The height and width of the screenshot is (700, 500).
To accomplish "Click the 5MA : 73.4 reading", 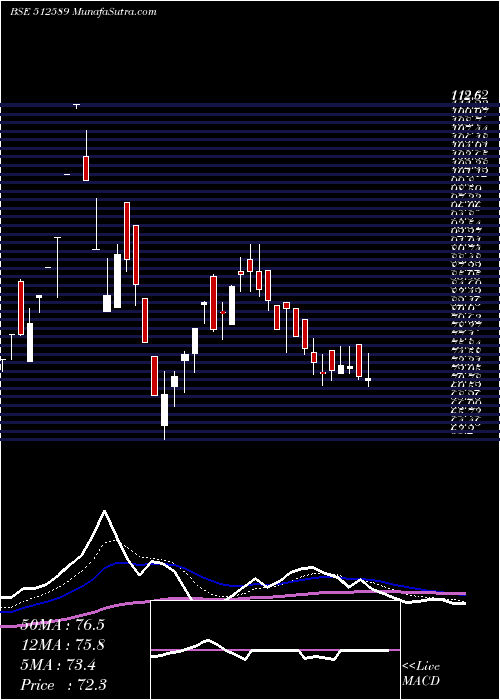I will pyautogui.click(x=58, y=665).
